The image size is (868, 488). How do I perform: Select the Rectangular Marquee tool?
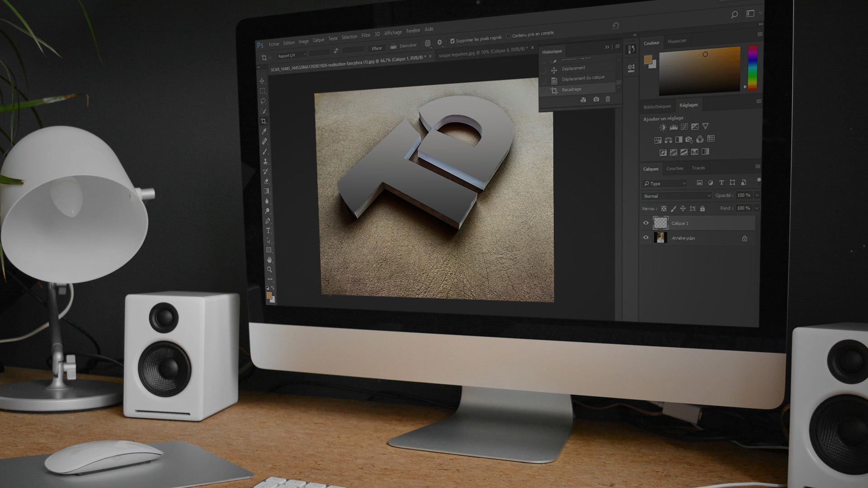(x=263, y=91)
